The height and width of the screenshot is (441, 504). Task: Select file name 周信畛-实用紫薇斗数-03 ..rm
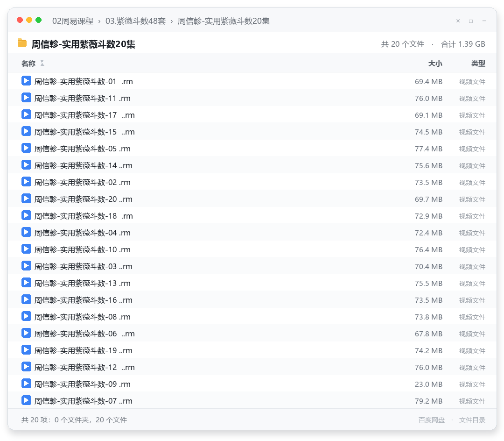point(83,266)
